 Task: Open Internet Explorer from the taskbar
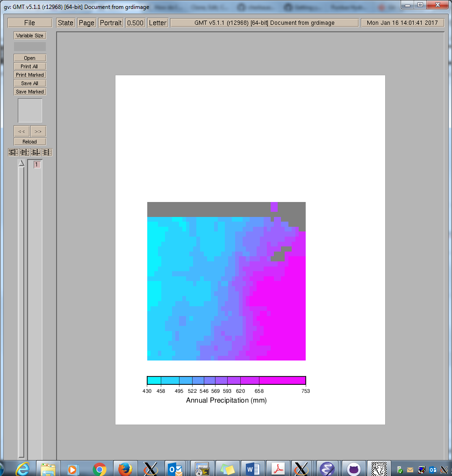(22, 469)
